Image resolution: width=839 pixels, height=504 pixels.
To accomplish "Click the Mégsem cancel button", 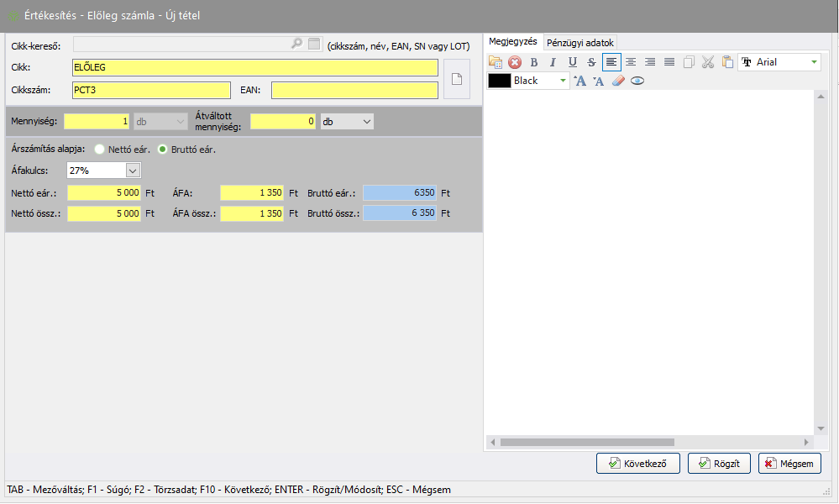I will (789, 464).
